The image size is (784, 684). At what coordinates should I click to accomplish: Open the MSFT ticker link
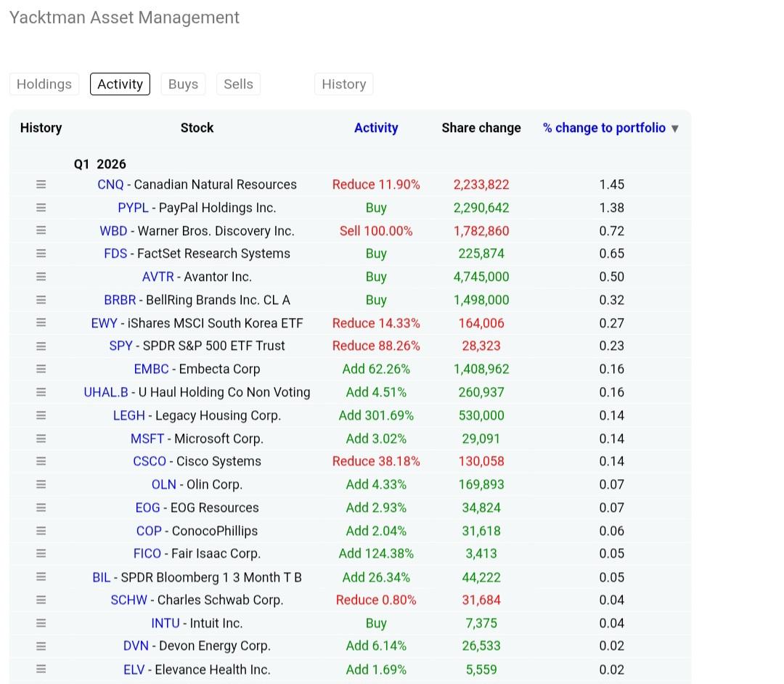tap(147, 439)
